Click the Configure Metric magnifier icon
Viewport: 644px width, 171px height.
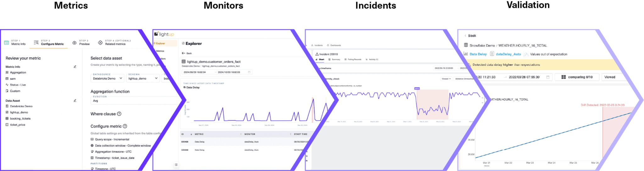36,43
